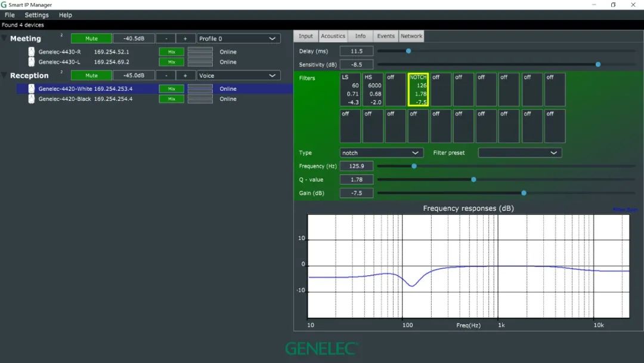Screen dimensions: 644x363
Task: Click the Reception group name
Action: [29, 75]
